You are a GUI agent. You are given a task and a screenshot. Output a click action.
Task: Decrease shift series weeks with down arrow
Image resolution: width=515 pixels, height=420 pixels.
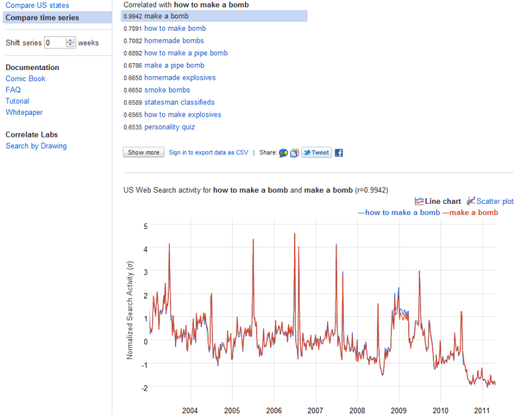(70, 45)
